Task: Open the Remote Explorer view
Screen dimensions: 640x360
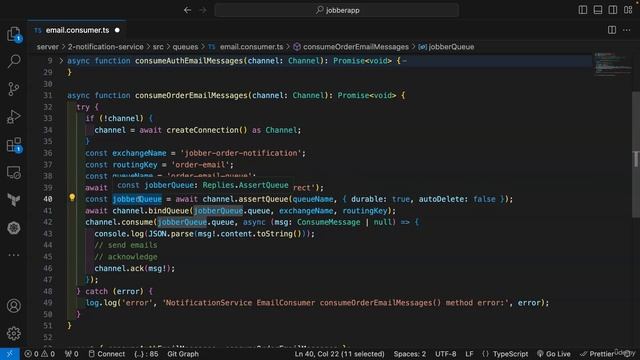Action: coord(13,173)
